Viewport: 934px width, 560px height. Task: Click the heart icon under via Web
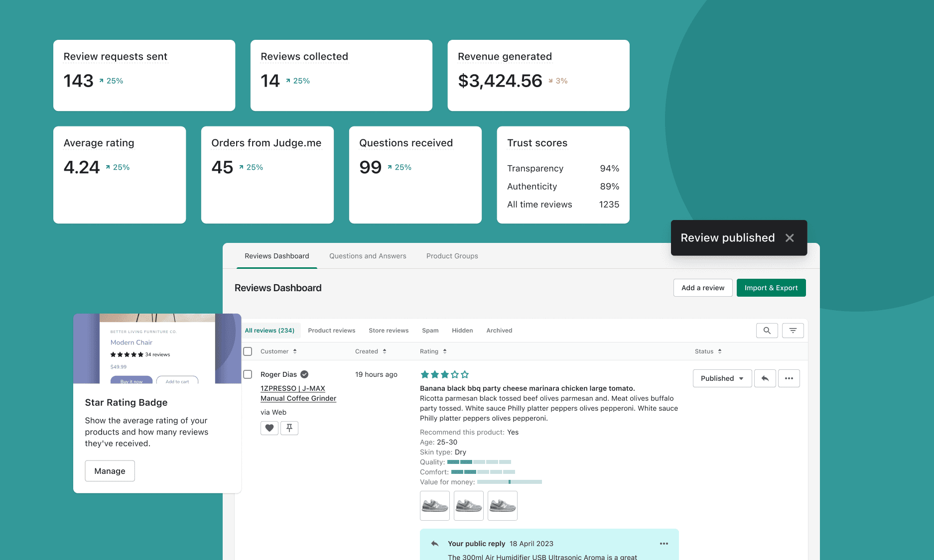[x=269, y=428]
